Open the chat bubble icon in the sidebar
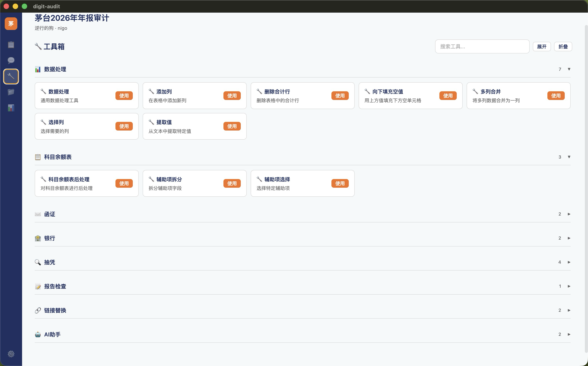588x366 pixels. tap(11, 60)
